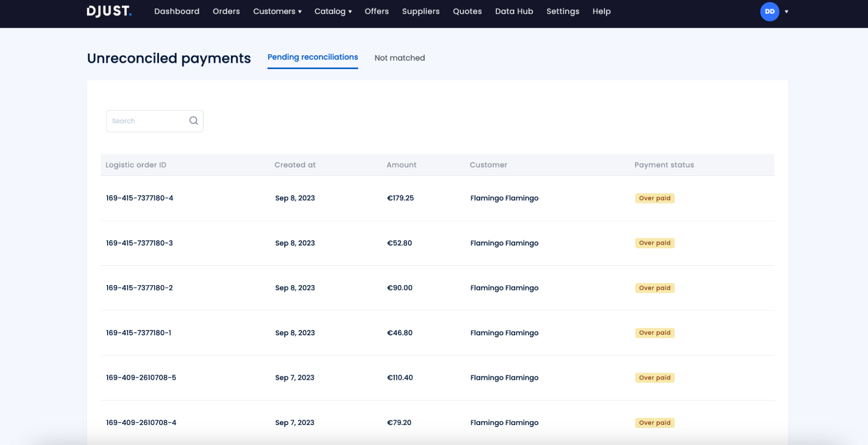Open logistic order 169-409-2610708-5
This screenshot has width=868, height=445.
click(141, 378)
